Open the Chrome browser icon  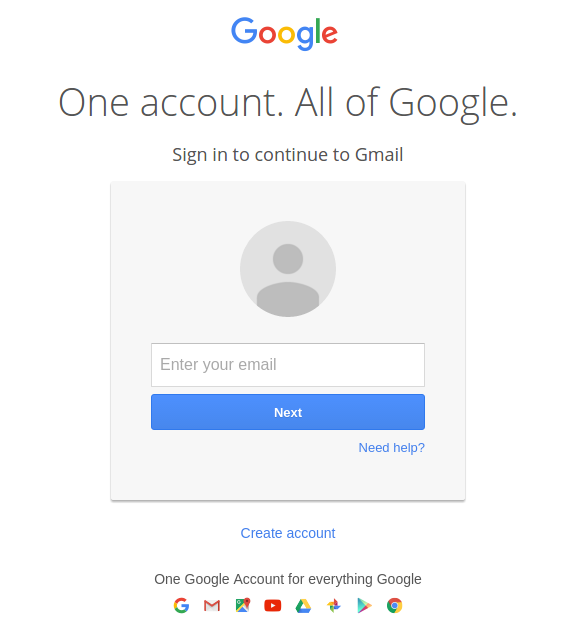[395, 605]
